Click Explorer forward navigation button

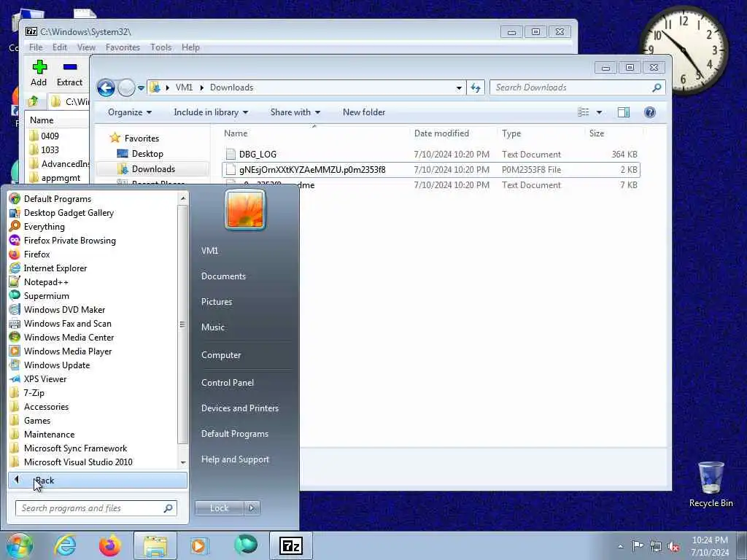pos(126,87)
